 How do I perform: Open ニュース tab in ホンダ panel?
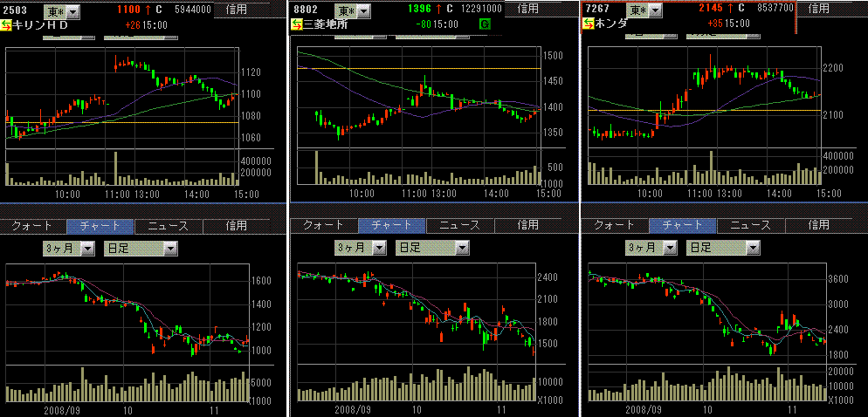[x=751, y=224]
